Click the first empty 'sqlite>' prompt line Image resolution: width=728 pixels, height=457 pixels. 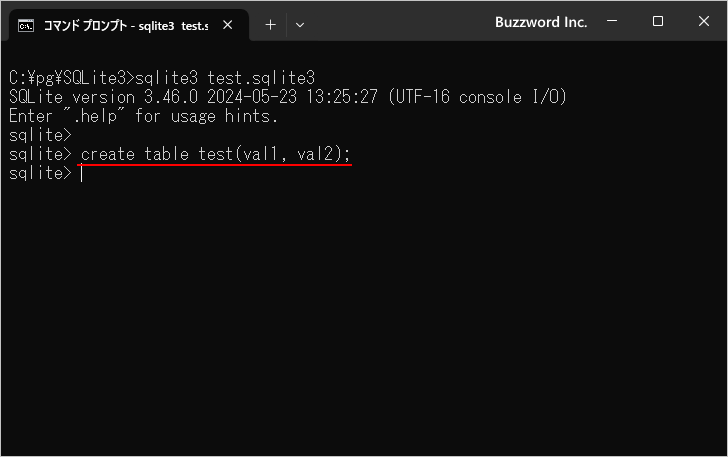[40, 135]
